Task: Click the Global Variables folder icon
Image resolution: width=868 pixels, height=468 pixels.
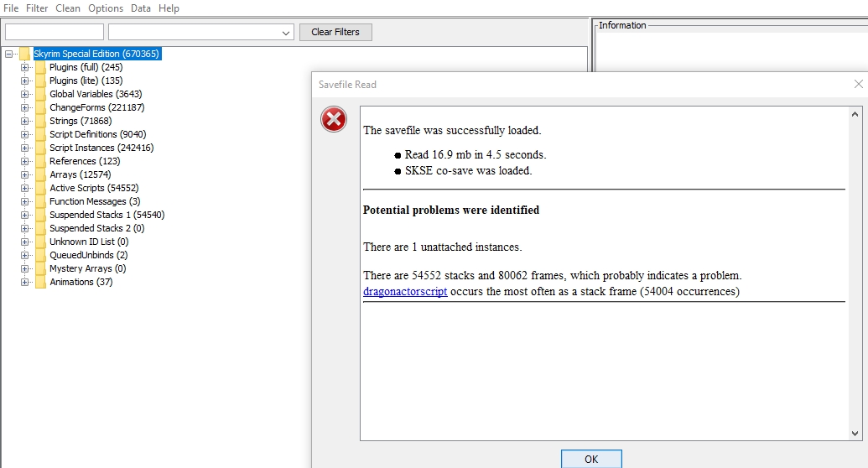Action: pyautogui.click(x=40, y=94)
